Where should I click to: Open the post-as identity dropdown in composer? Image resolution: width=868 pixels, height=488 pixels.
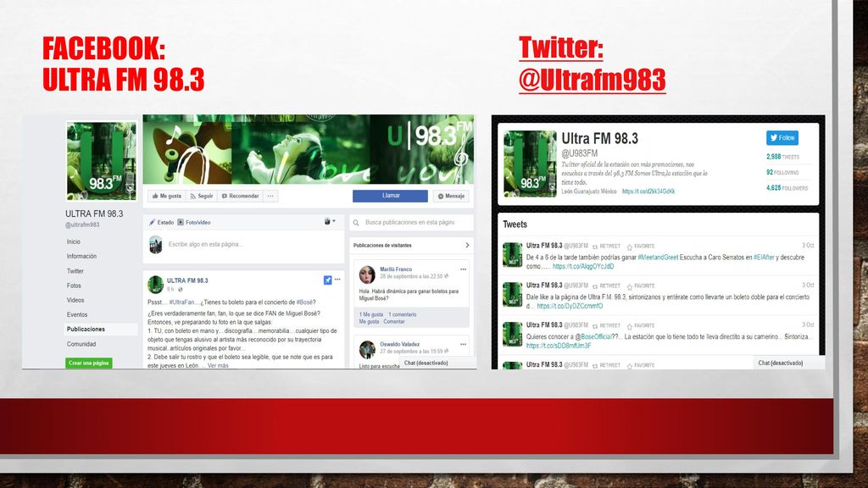tap(330, 221)
